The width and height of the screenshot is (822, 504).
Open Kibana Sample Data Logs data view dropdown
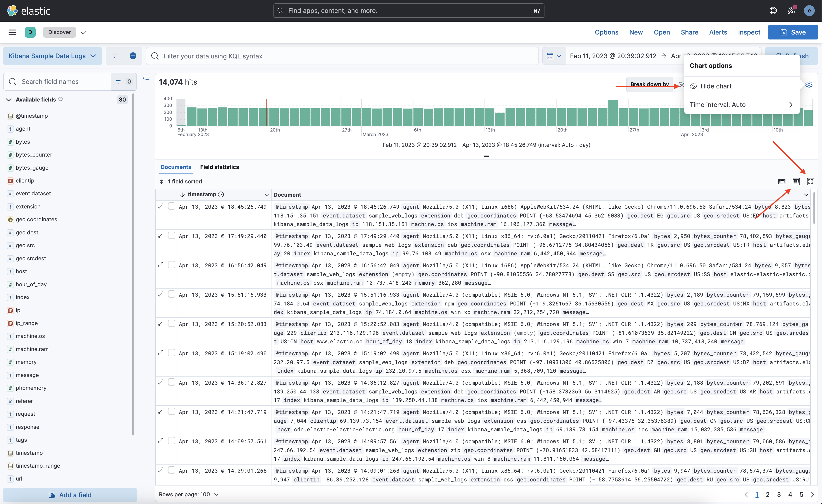(x=52, y=56)
